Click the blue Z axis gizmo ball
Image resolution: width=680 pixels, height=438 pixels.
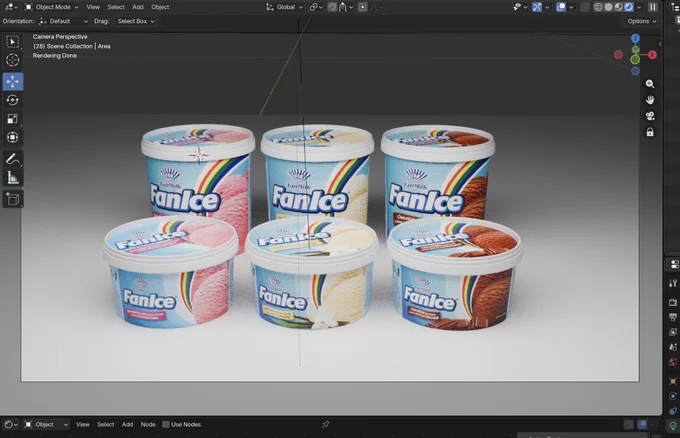click(x=635, y=39)
